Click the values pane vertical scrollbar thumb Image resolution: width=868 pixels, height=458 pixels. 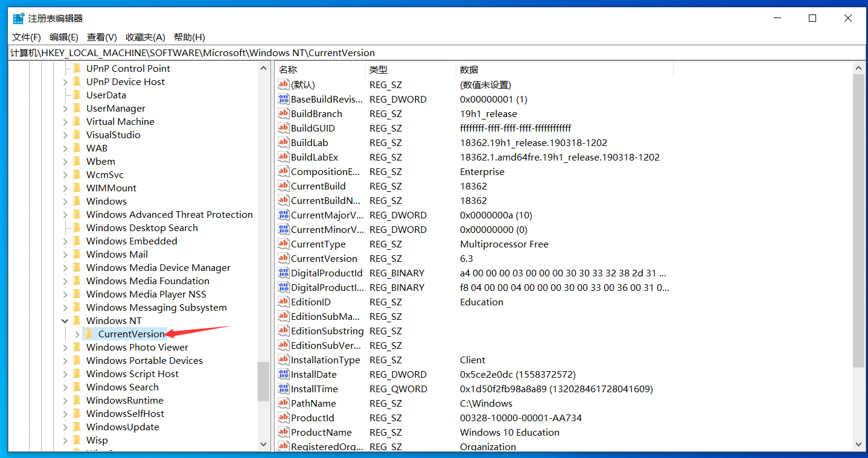[858, 220]
